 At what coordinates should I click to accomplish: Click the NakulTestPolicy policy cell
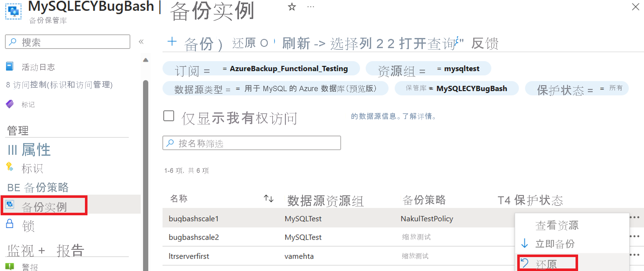point(427,218)
